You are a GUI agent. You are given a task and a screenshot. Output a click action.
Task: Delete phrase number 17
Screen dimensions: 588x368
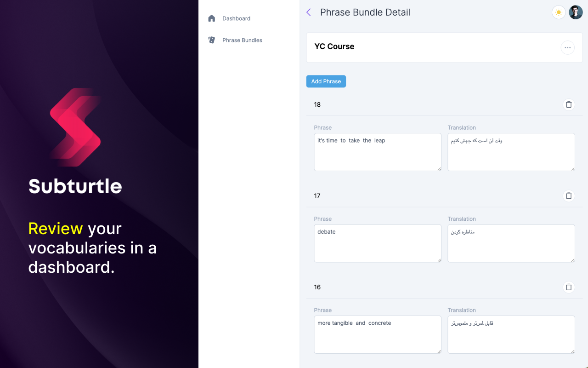(x=569, y=196)
